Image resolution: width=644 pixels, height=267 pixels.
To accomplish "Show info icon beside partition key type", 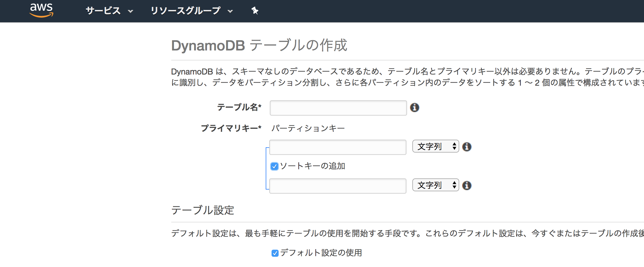I will (467, 147).
